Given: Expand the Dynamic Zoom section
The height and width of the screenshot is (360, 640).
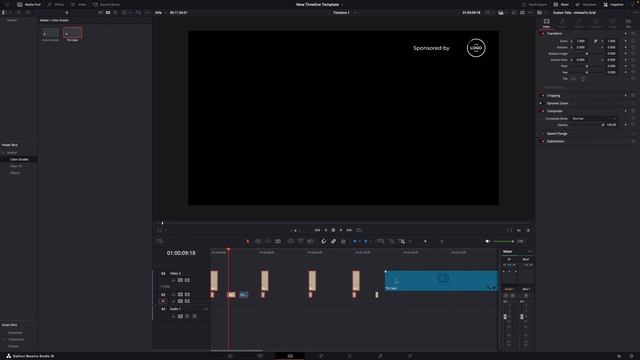Looking at the screenshot, I should point(558,103).
